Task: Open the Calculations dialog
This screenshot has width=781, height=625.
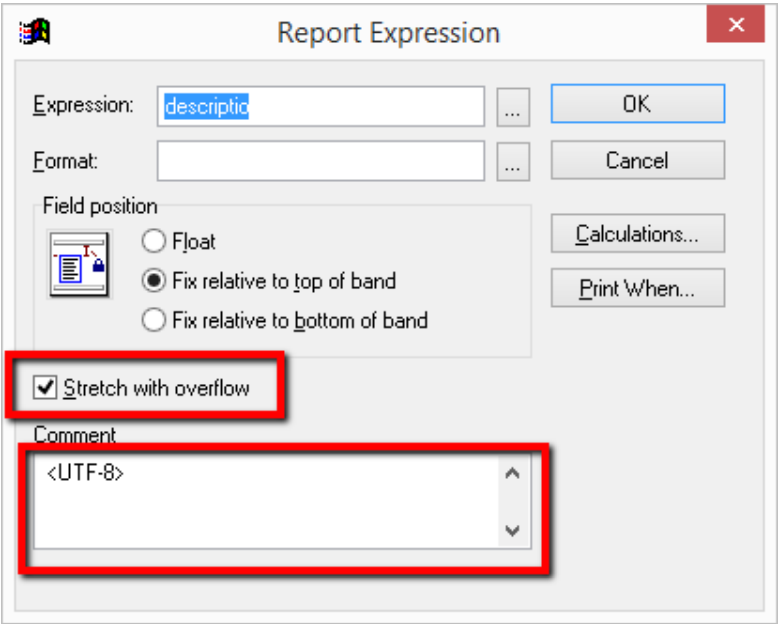Action: pyautogui.click(x=637, y=235)
